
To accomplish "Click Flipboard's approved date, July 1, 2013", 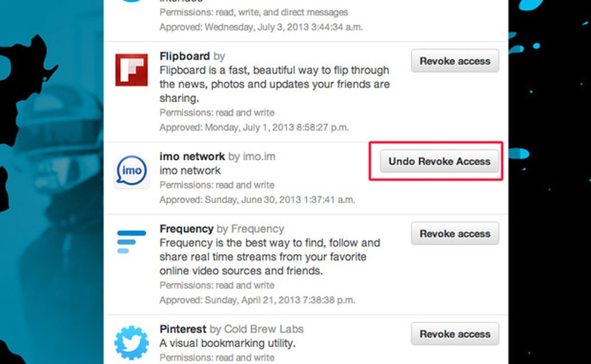I will (x=253, y=127).
